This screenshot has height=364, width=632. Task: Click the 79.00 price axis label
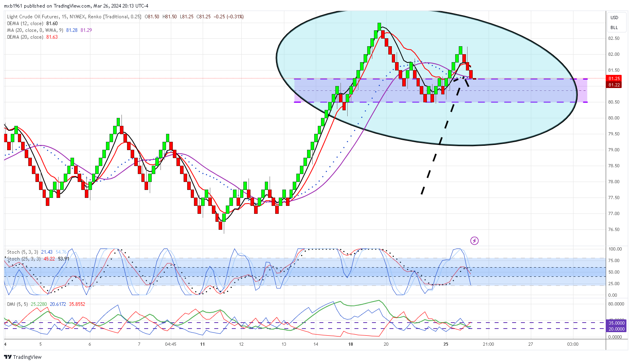614,150
